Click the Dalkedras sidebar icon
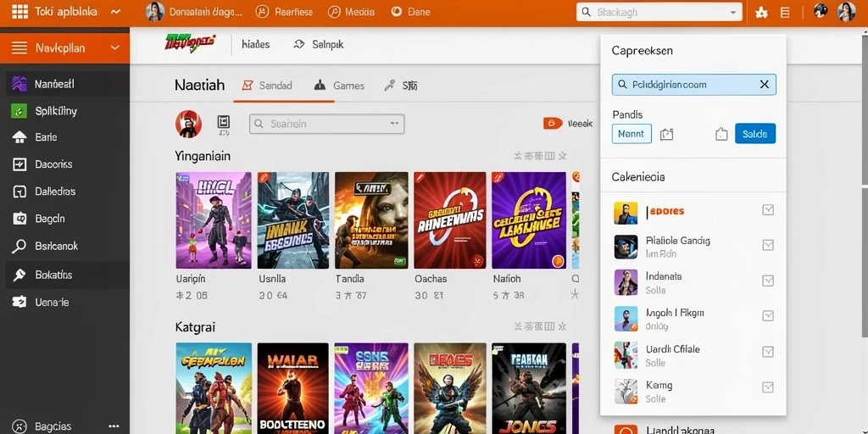 tap(19, 192)
